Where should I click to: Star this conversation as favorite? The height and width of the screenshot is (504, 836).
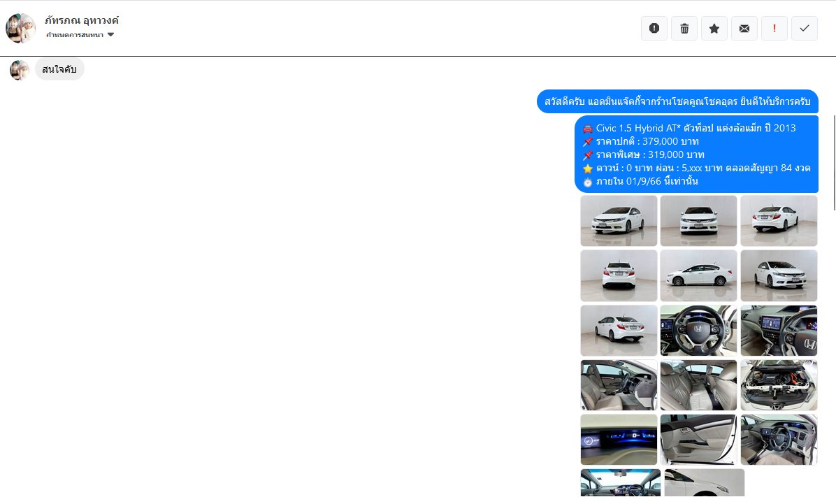tap(714, 28)
